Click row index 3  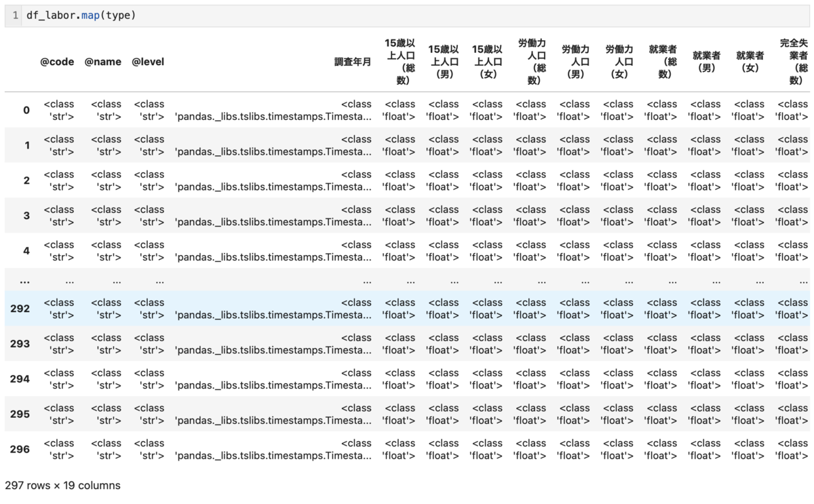(26, 216)
